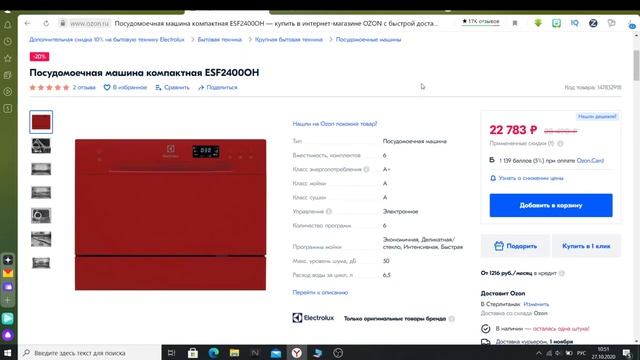The height and width of the screenshot is (360, 640).
Task: Add the product to favorites (В избранное)
Action: click(x=125, y=87)
